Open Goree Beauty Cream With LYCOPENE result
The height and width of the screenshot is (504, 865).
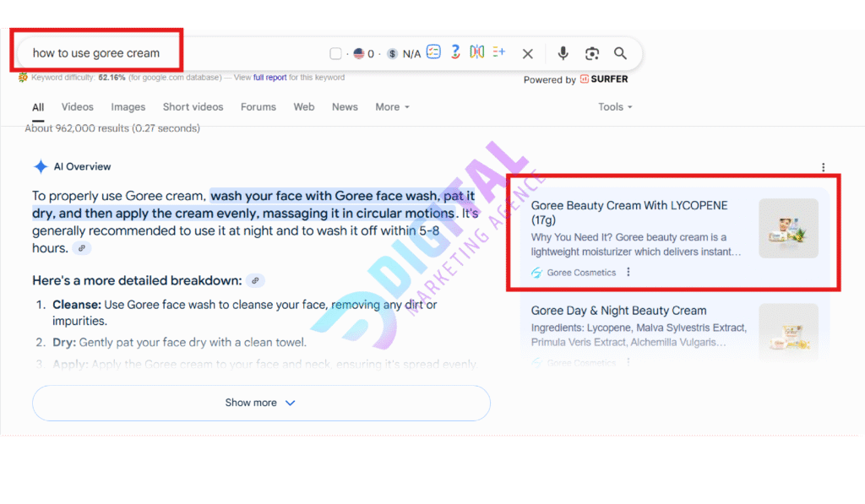click(x=628, y=205)
